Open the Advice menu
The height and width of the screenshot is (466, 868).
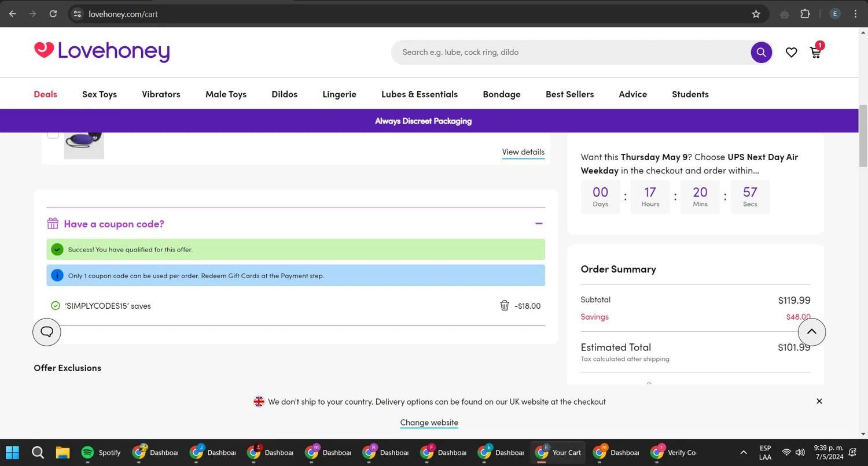point(632,94)
